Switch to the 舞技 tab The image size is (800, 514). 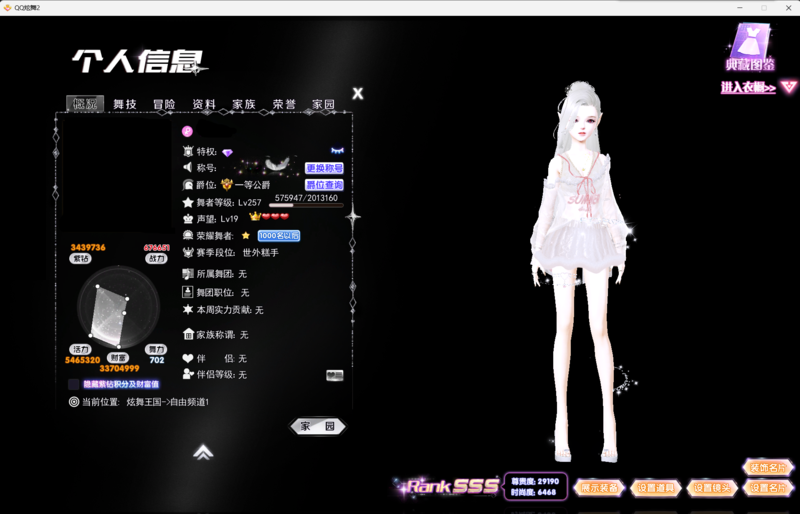tap(125, 104)
